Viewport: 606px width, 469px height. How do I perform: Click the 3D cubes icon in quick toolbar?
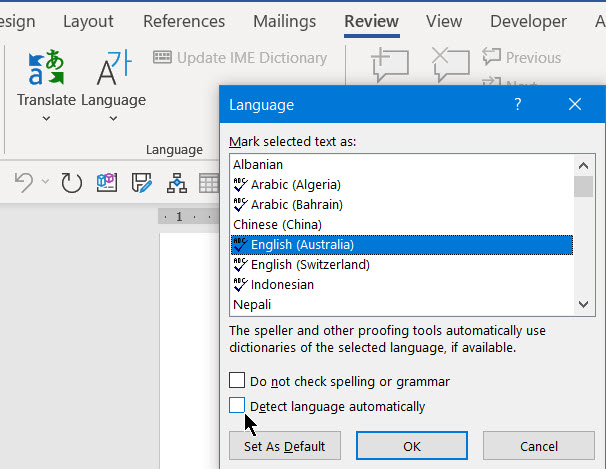tap(107, 182)
